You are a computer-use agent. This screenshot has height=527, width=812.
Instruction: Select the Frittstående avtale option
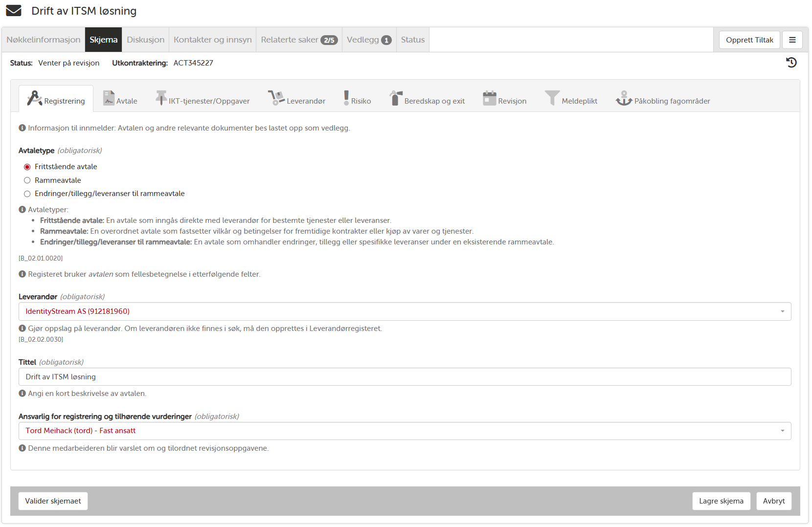click(27, 167)
